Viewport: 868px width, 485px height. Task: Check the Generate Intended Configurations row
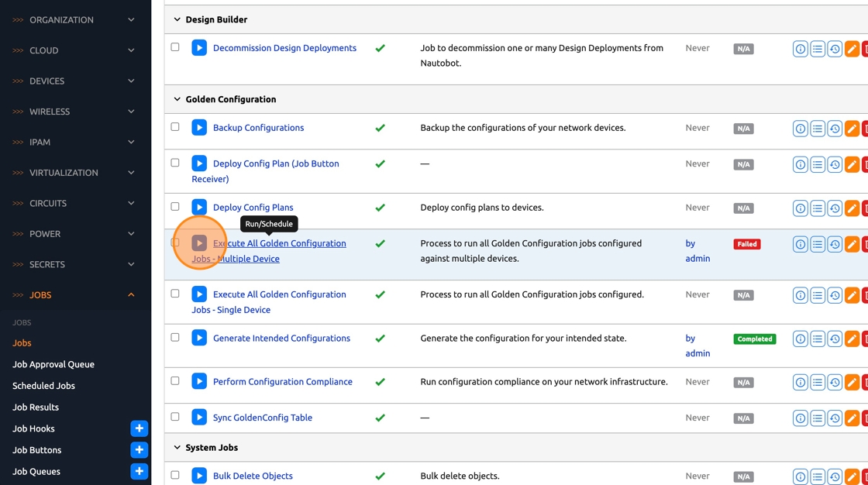[x=175, y=338]
